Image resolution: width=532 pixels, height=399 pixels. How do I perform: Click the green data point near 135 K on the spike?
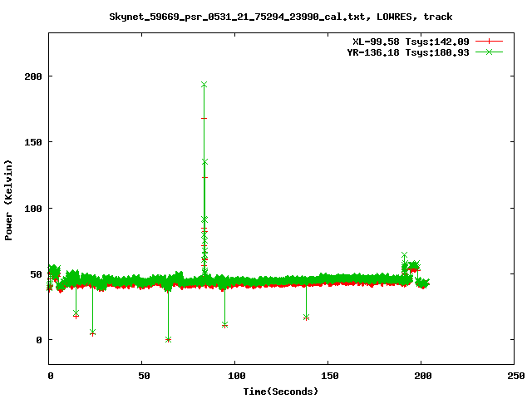[x=204, y=162]
